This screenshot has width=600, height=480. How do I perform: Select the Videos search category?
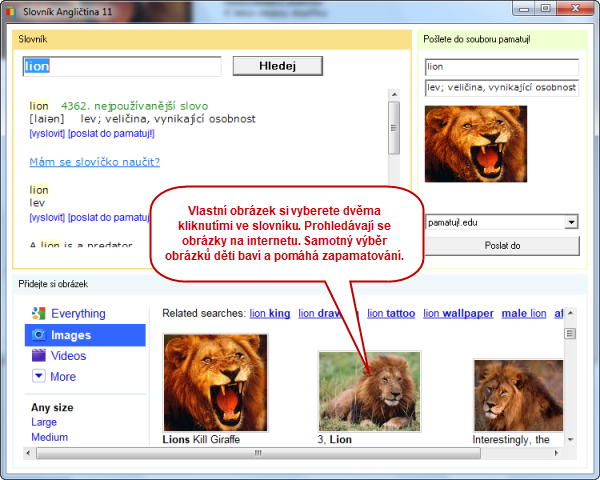[x=68, y=356]
